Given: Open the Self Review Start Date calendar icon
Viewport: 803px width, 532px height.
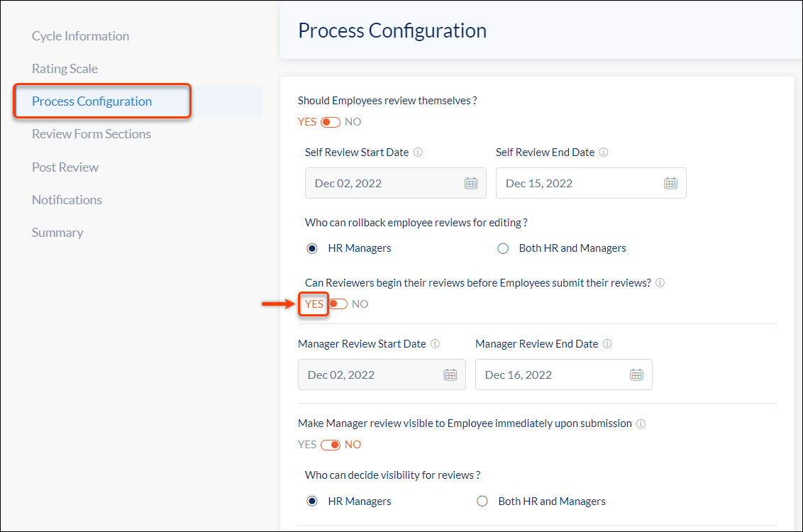Looking at the screenshot, I should (470, 183).
